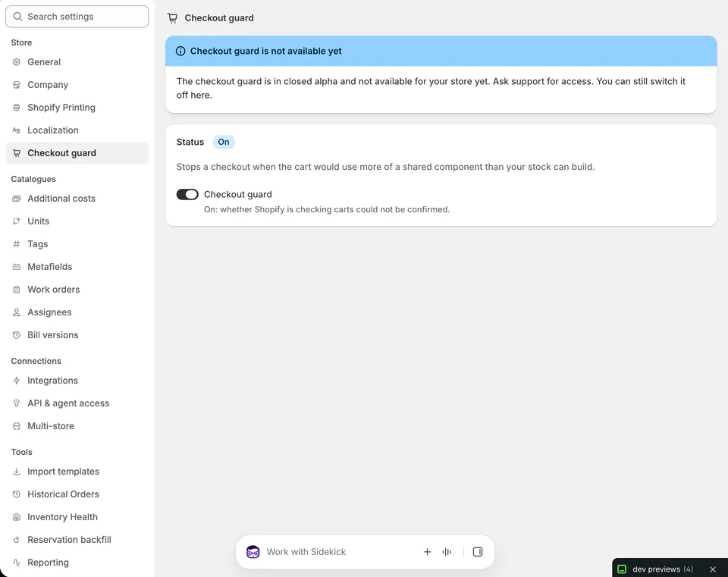
Task: Turn off the Checkout guard switch
Action: [187, 194]
